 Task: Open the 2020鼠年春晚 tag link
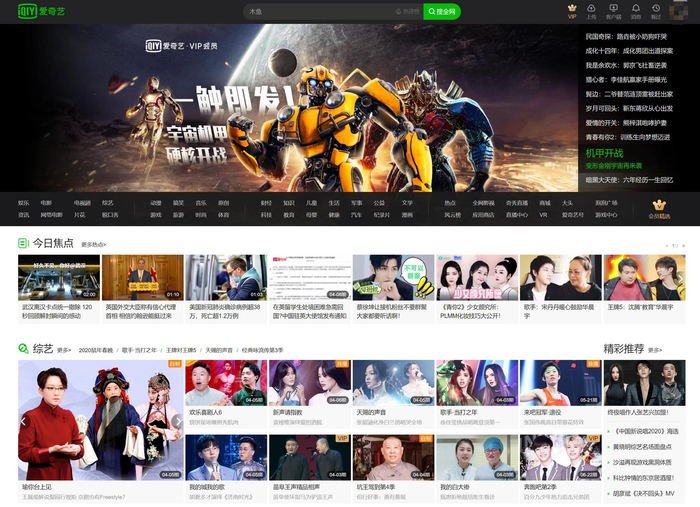pos(96,350)
